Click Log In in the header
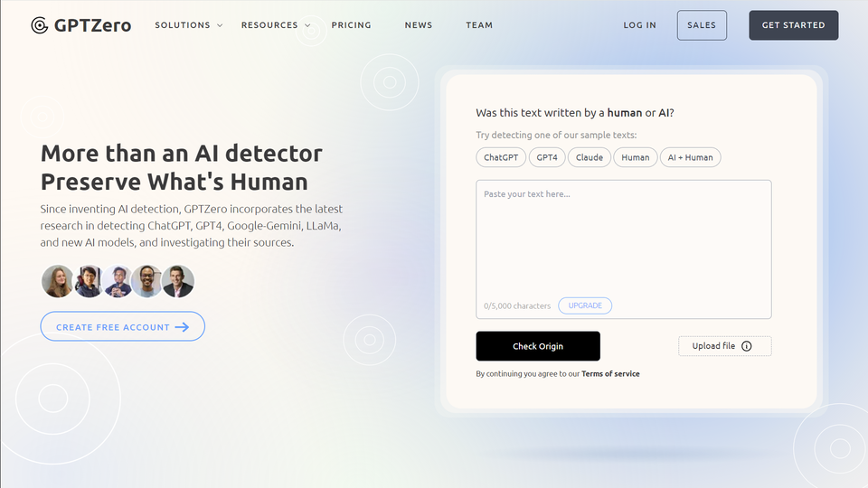The height and width of the screenshot is (488, 868). (x=640, y=25)
